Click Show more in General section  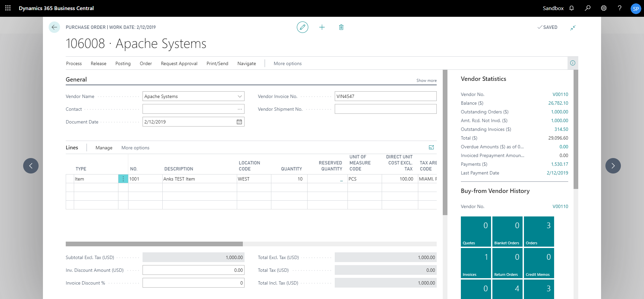426,81
